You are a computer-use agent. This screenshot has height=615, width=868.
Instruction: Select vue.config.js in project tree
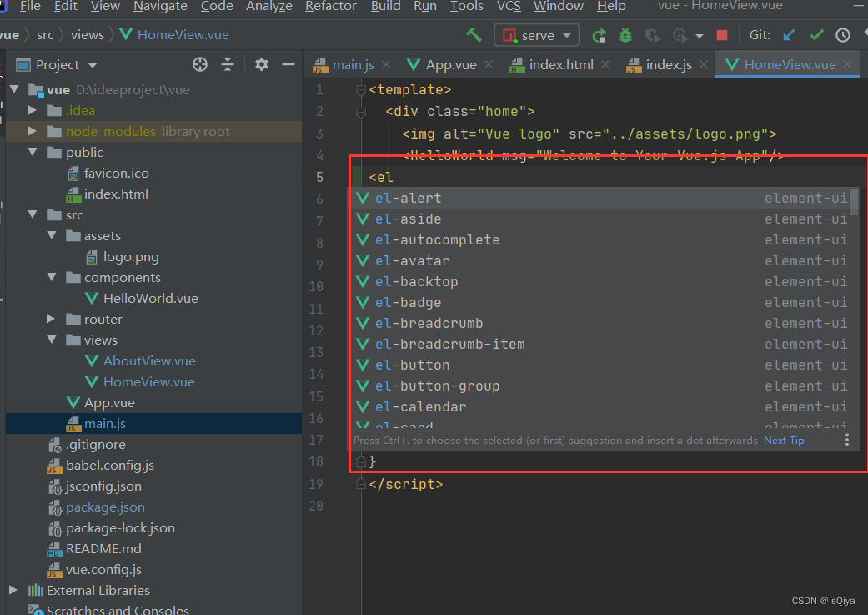pos(103,570)
